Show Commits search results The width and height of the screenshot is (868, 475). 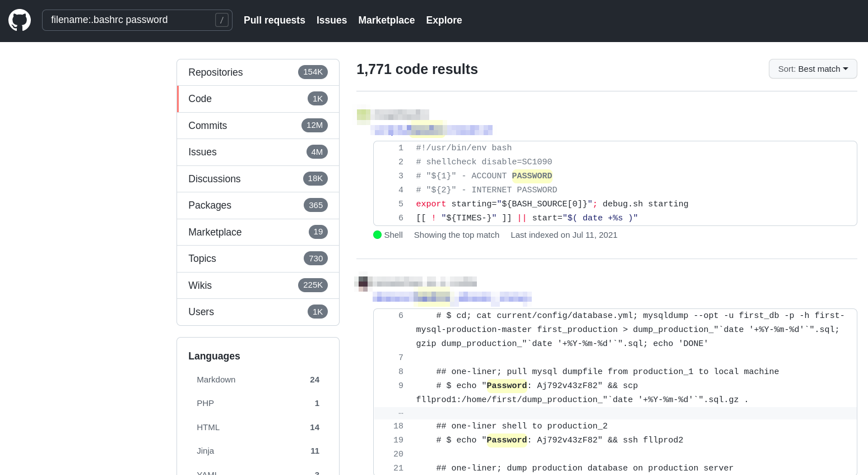pyautogui.click(x=258, y=126)
